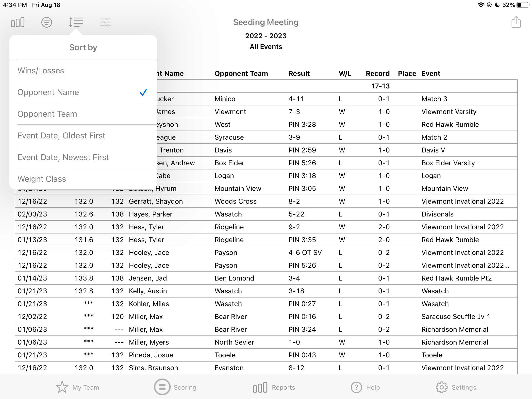Switch to the Scoring tab

[x=175, y=387]
